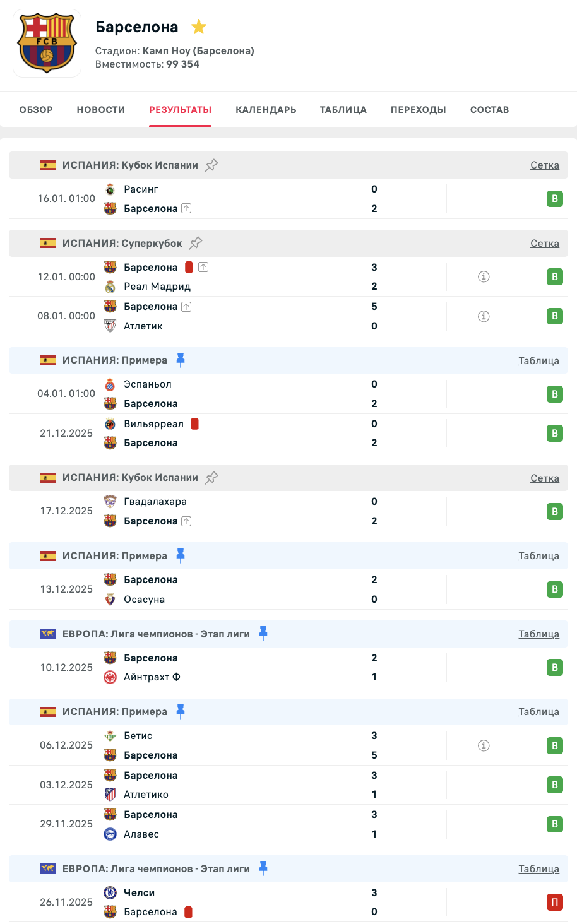Toggle pin for Суперкубок competition
Image resolution: width=577 pixels, height=924 pixels.
pos(196,243)
